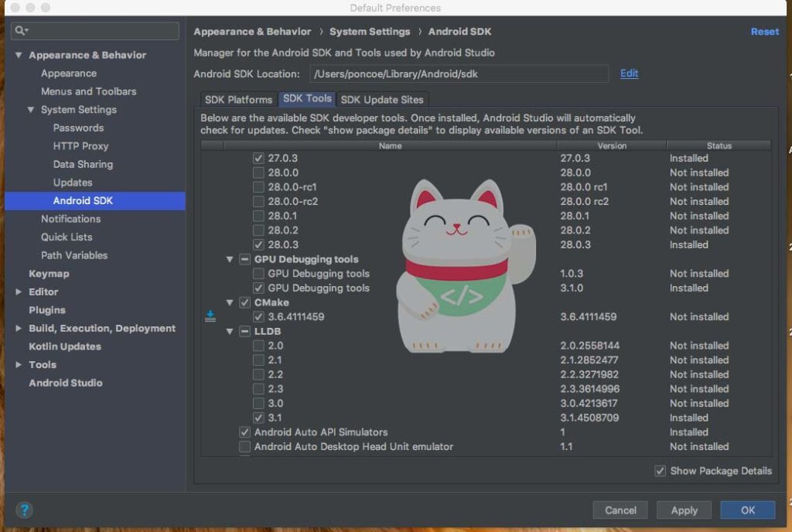Click the Version column header

(x=612, y=145)
